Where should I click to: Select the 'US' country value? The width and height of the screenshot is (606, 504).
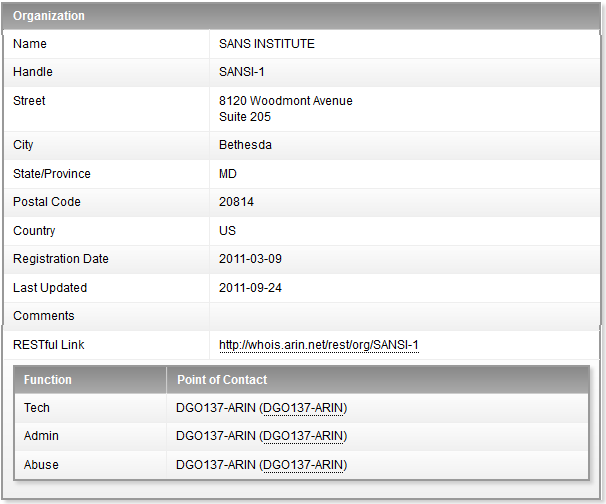coord(227,231)
